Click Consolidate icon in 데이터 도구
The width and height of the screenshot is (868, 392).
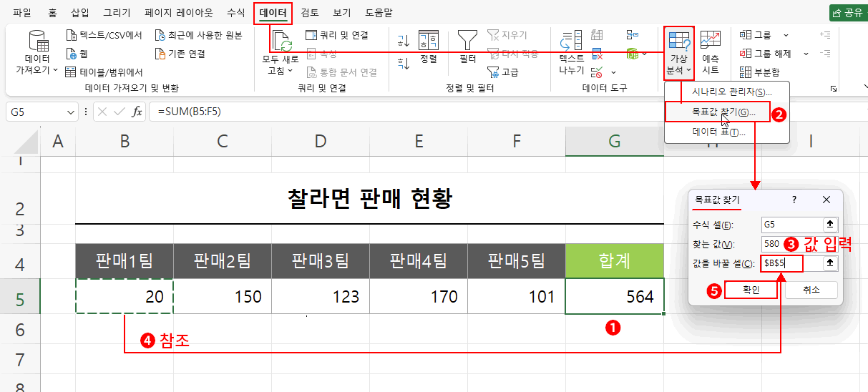pyautogui.click(x=632, y=34)
